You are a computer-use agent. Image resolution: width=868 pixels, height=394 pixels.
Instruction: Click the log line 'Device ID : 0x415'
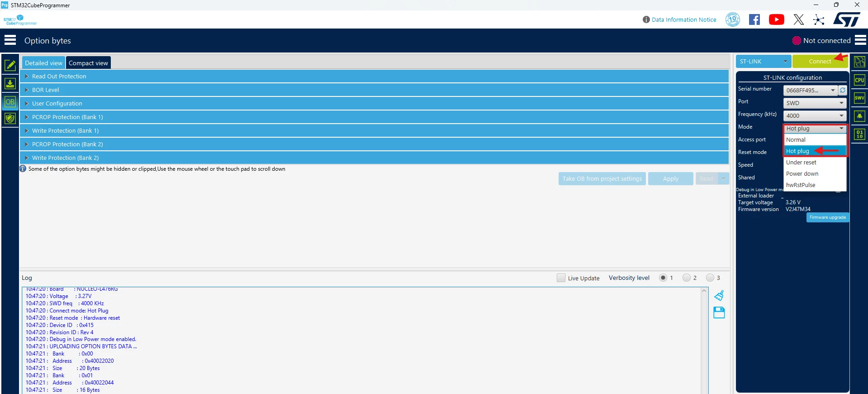(x=60, y=325)
